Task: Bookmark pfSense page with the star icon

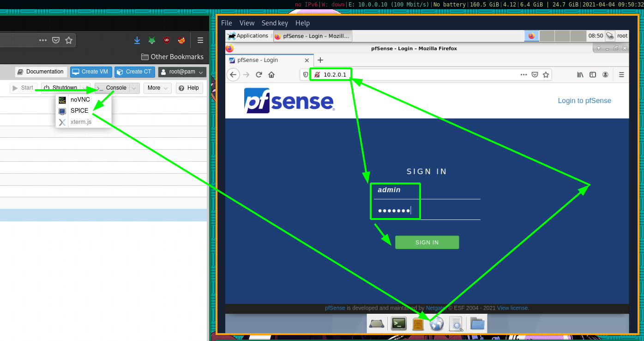Action: click(x=546, y=74)
